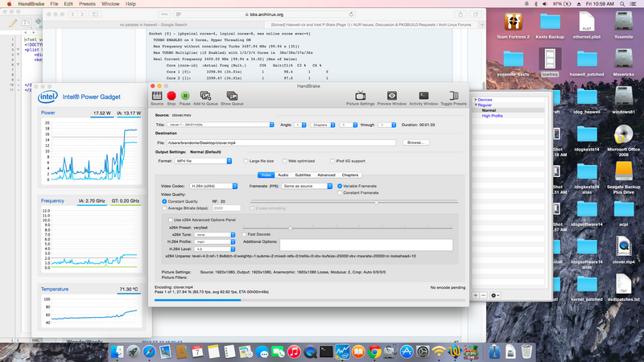Click the x264 Preset slider
The image size is (644, 362).
click(291, 228)
